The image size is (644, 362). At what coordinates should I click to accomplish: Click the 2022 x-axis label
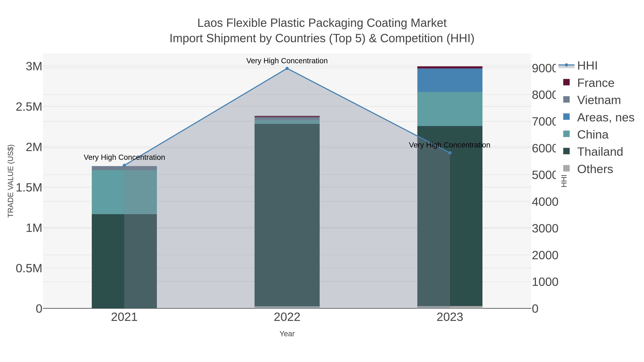coord(287,317)
